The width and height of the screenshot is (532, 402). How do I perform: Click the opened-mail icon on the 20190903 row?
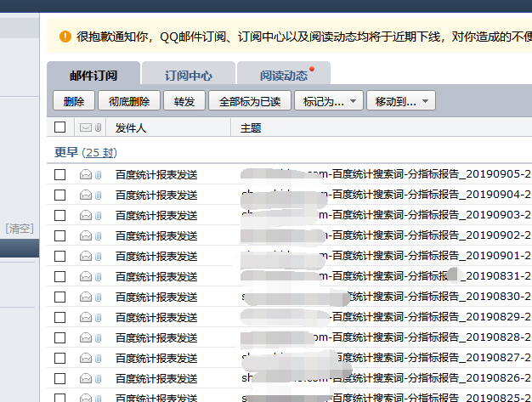[86, 215]
